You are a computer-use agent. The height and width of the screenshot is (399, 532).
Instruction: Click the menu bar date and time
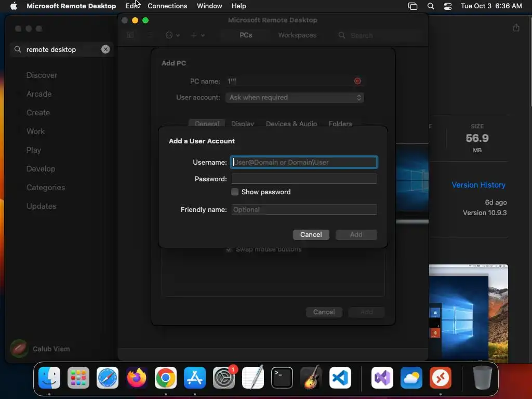491,6
